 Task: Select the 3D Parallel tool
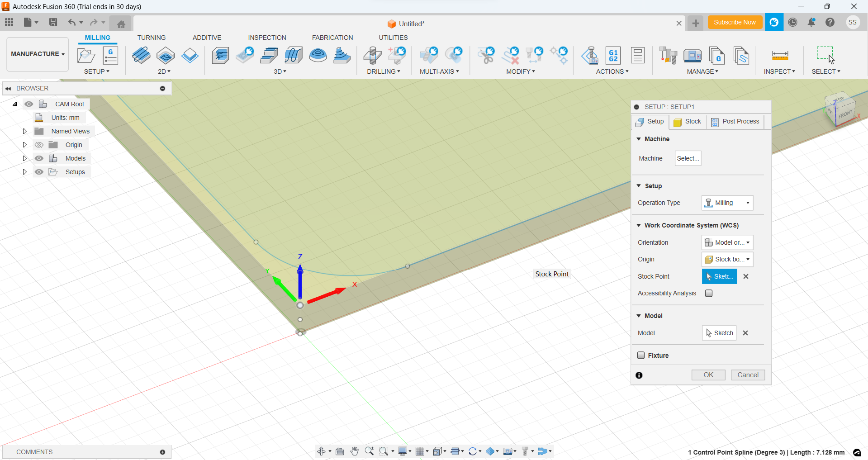click(x=269, y=56)
